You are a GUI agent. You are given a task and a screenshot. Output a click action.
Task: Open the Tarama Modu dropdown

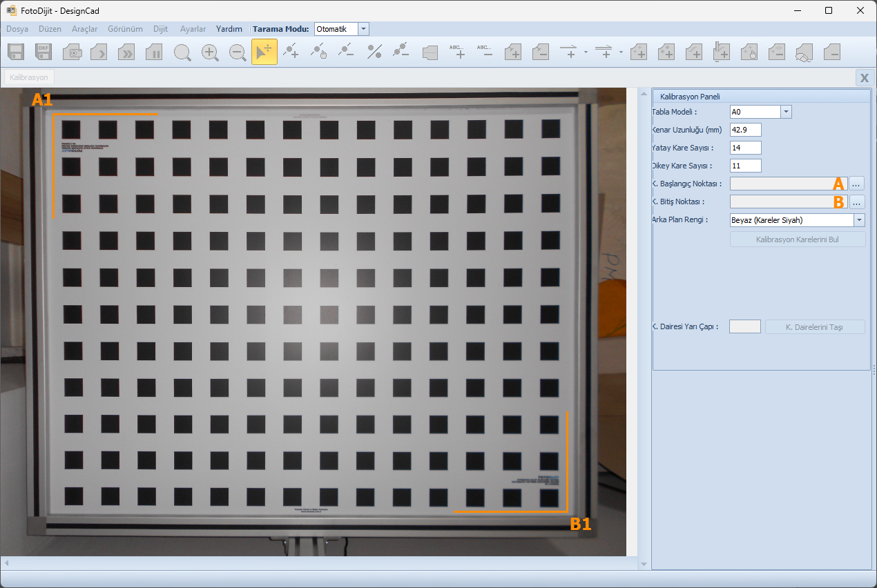point(363,29)
